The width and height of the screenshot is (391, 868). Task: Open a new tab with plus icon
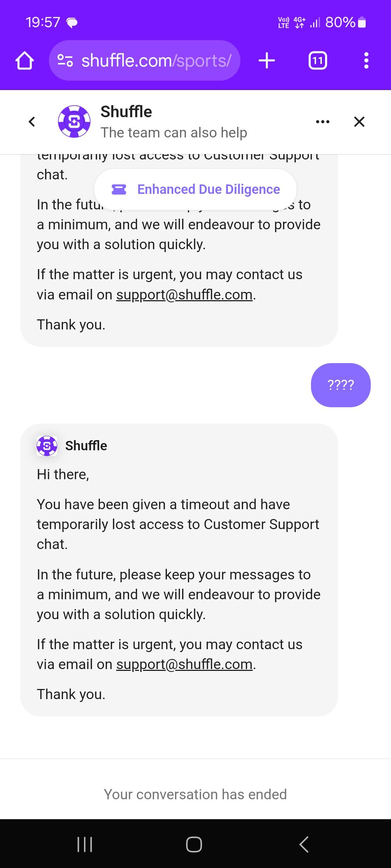pos(267,60)
